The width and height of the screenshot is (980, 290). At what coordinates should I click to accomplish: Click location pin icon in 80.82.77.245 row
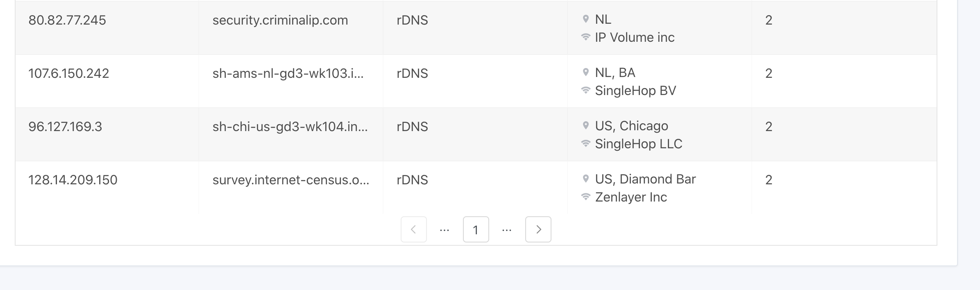click(x=585, y=19)
